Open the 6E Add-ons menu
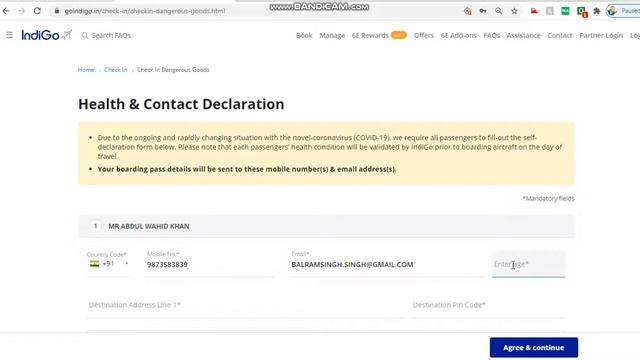Viewport: 640px width, 360px height. click(x=458, y=36)
